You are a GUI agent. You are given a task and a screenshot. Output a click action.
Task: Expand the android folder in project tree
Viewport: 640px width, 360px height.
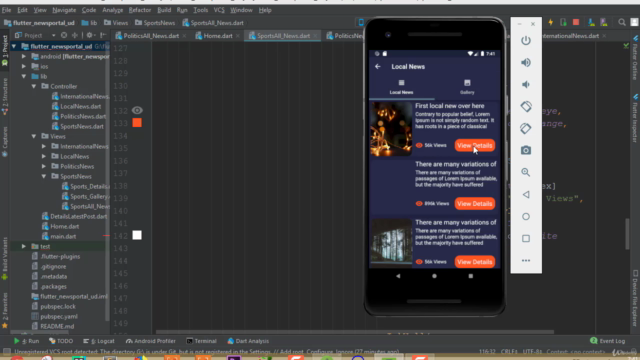[x=24, y=56]
